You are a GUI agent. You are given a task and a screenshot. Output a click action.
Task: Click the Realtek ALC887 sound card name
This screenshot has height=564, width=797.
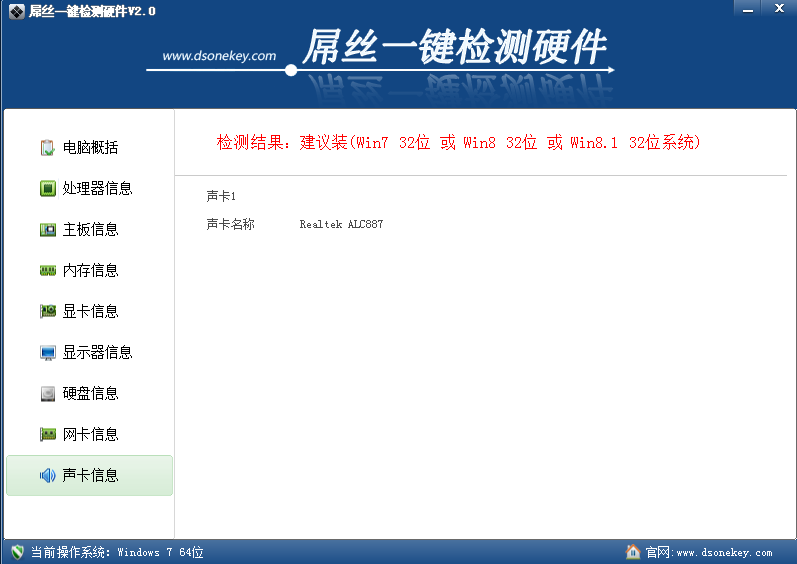coord(341,225)
